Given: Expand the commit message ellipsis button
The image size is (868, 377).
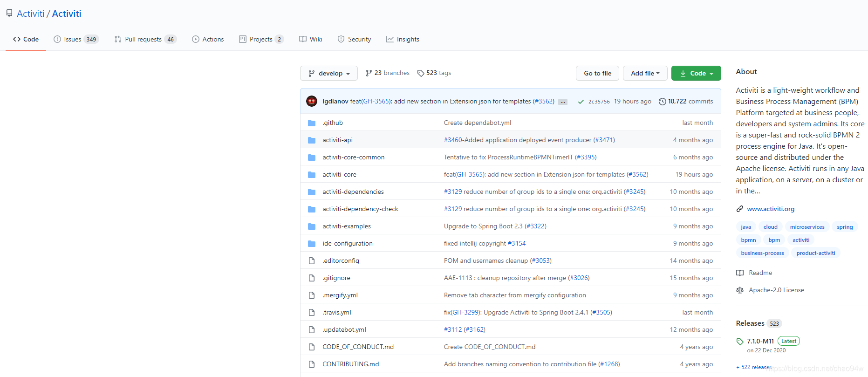Looking at the screenshot, I should click(x=563, y=102).
